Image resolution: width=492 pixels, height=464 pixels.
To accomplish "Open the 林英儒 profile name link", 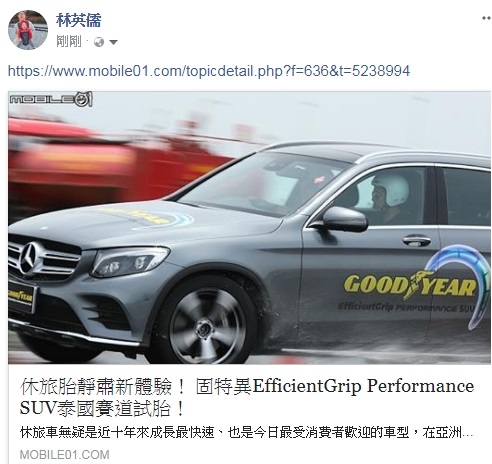I will pyautogui.click(x=79, y=21).
